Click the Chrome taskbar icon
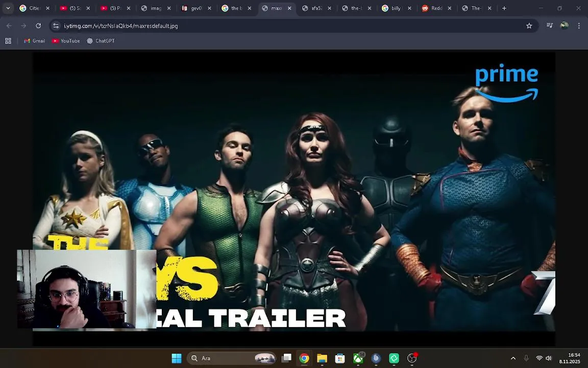This screenshot has width=588, height=368. point(304,358)
